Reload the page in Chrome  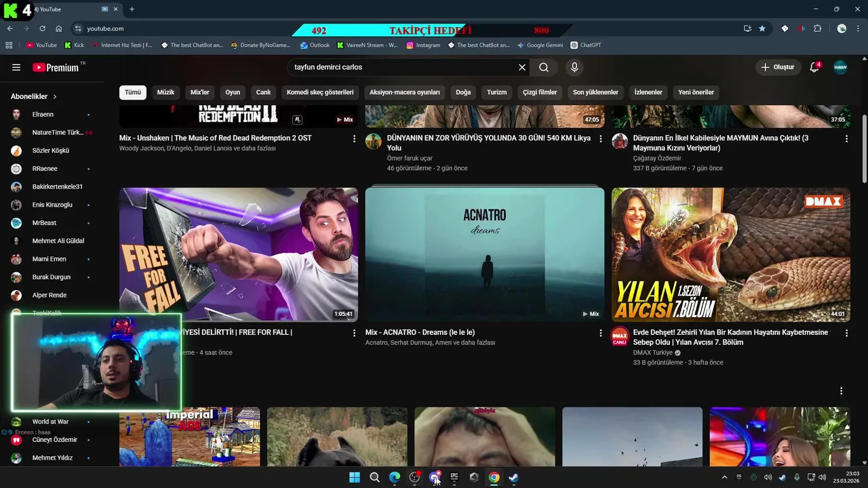pyautogui.click(x=42, y=28)
